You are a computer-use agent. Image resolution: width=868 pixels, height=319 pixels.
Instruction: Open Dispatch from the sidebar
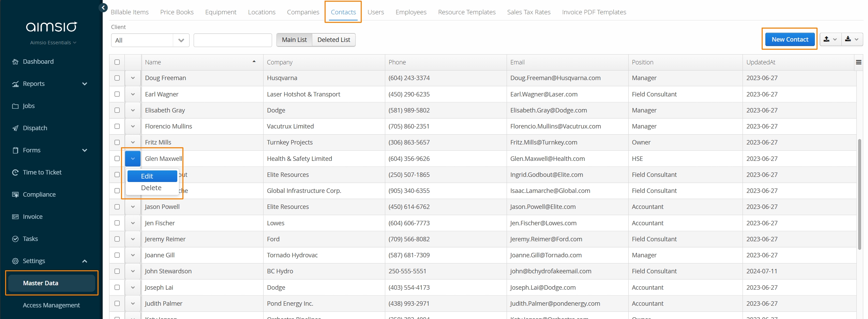click(35, 128)
